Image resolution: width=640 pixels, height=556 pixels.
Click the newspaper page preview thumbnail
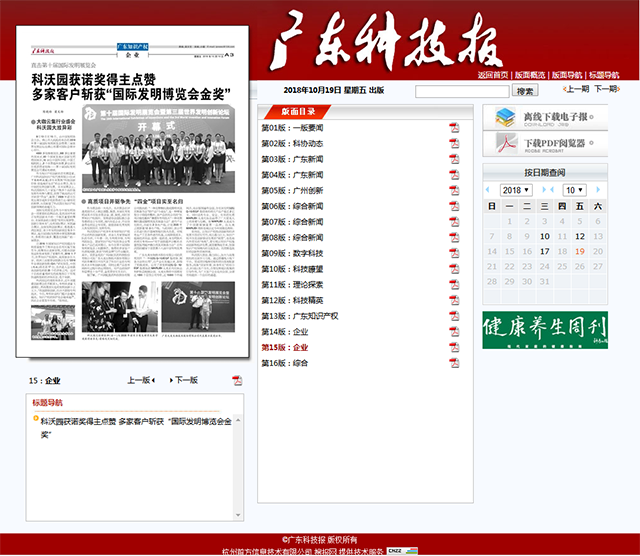pyautogui.click(x=133, y=200)
